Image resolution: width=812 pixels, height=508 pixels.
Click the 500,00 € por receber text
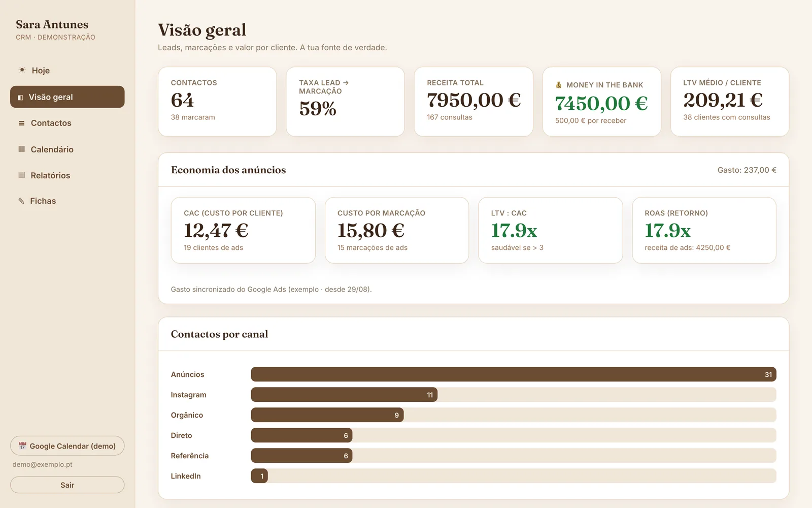(x=591, y=120)
